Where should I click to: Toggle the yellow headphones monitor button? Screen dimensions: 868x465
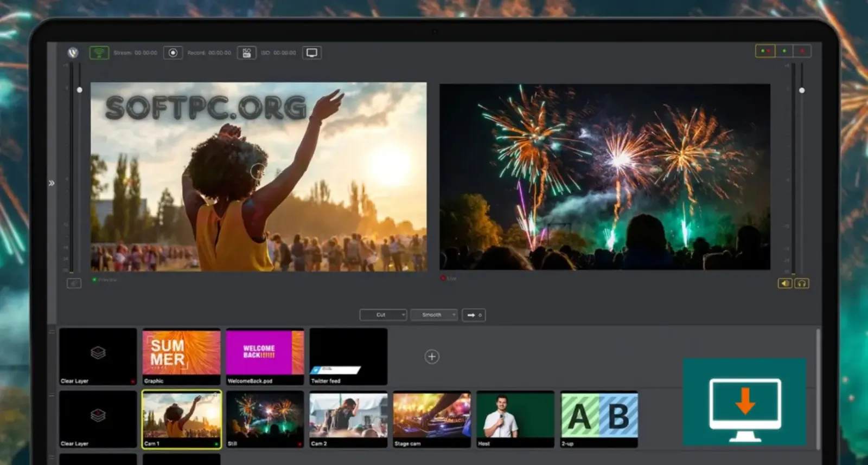coord(802,283)
